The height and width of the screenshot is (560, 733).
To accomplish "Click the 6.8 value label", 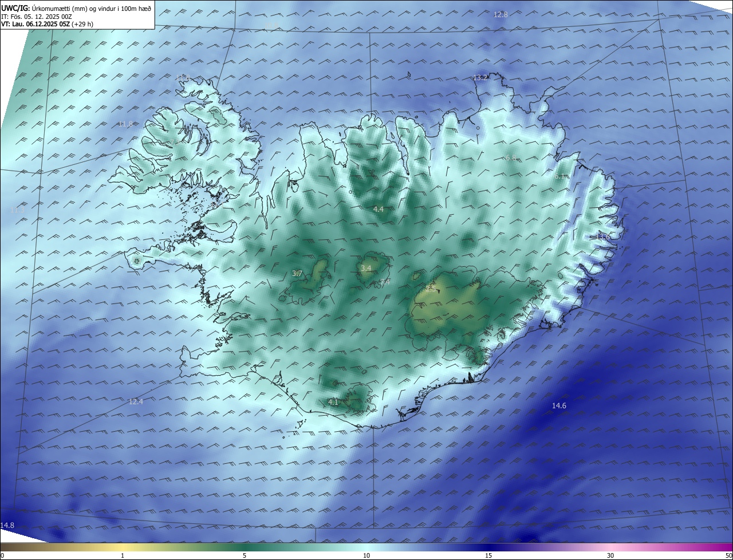I will [511, 157].
